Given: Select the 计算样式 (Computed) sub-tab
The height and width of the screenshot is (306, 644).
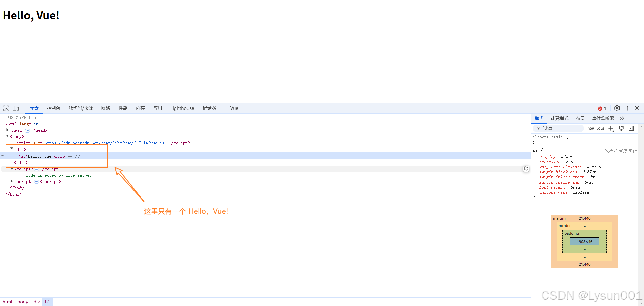Looking at the screenshot, I should point(559,118).
